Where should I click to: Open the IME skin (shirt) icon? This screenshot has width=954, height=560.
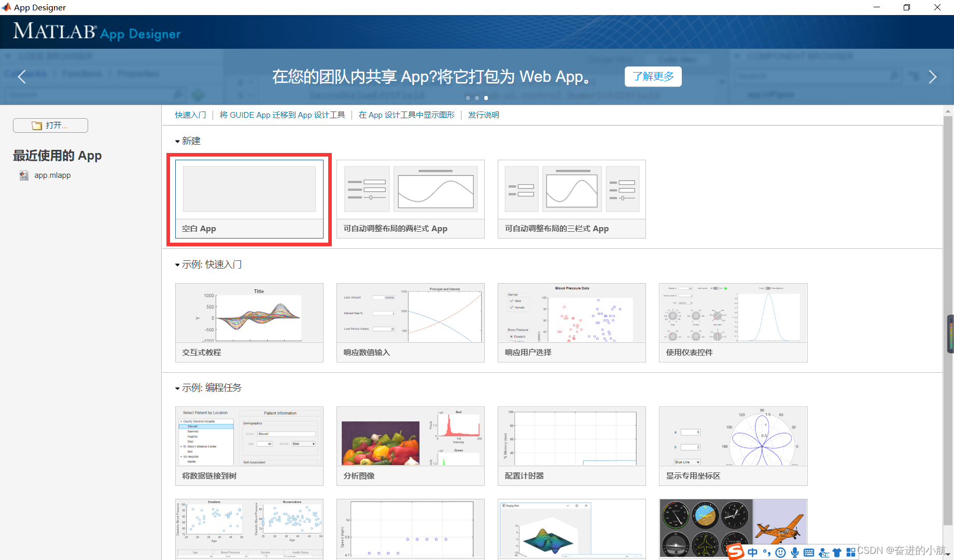point(837,553)
